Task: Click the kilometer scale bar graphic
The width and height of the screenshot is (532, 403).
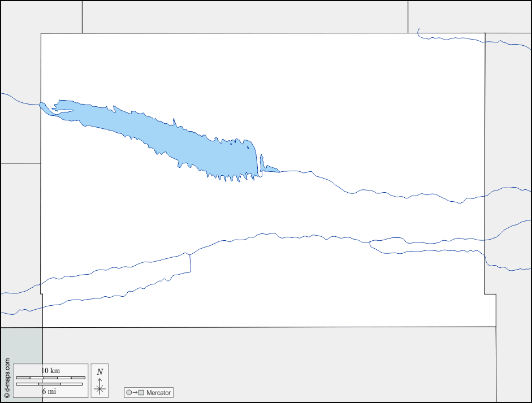Action: [50, 378]
